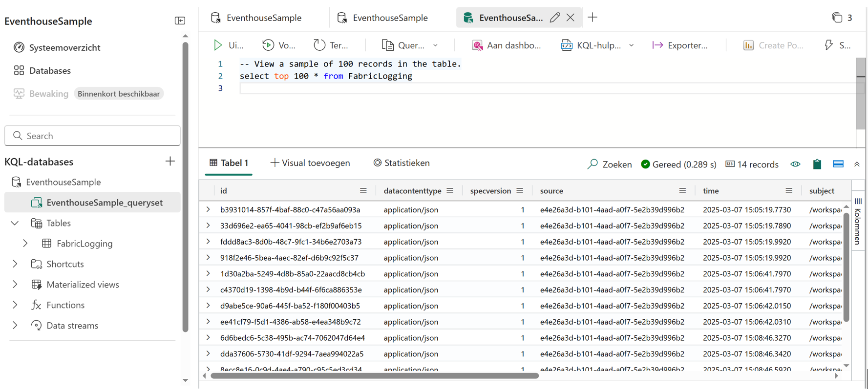Collapse the left navigation pane icon
This screenshot has height=391, width=868.
(x=180, y=21)
